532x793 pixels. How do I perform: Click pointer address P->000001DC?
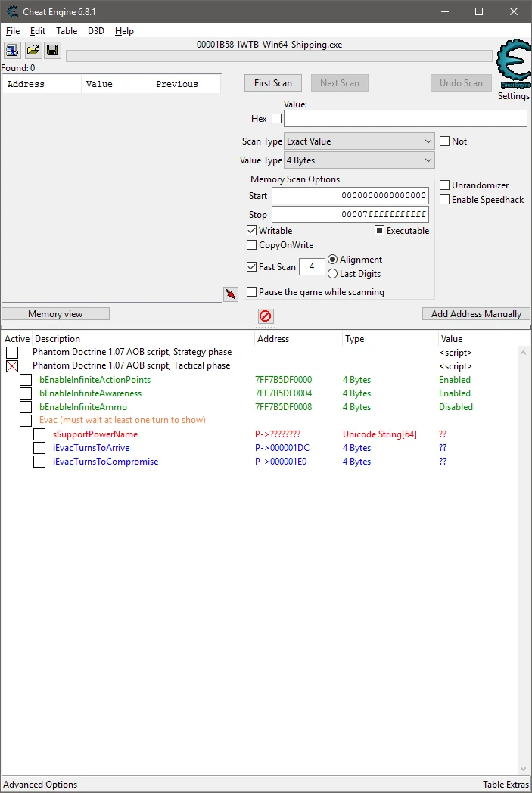point(282,448)
